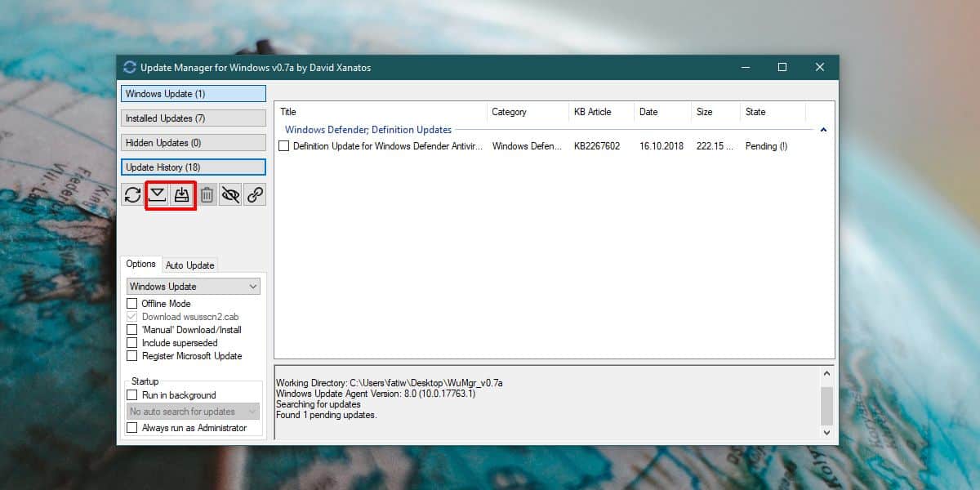This screenshot has width=980, height=490.
Task: Click the hide updates eye icon
Action: (230, 195)
